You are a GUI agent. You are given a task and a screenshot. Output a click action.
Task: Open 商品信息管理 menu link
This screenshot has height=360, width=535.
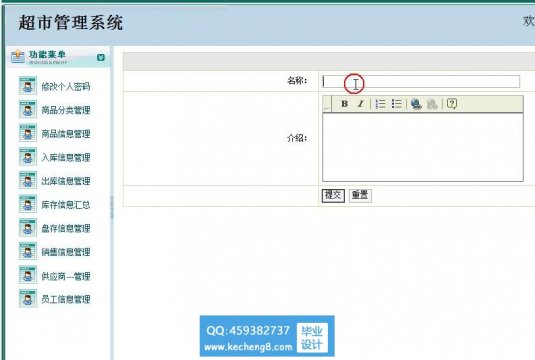point(66,133)
